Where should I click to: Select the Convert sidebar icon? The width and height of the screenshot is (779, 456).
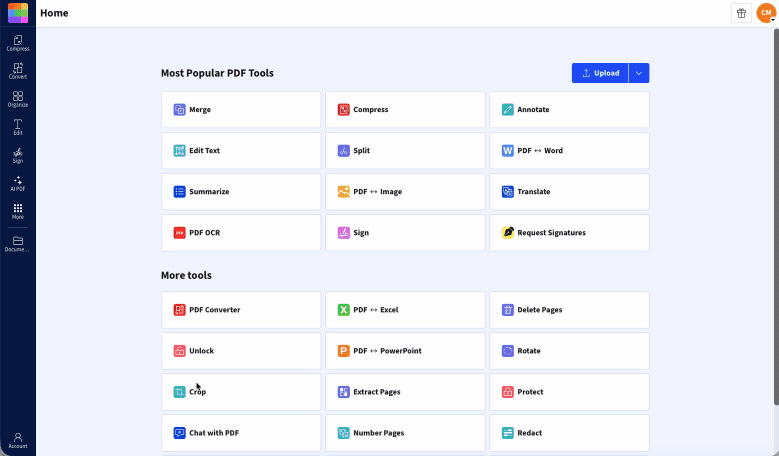(18, 71)
